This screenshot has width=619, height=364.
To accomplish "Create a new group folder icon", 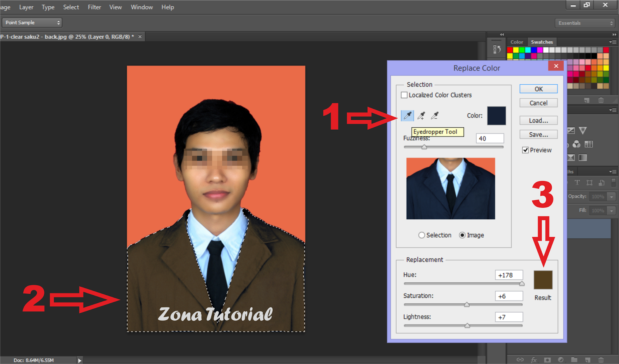I will [x=574, y=360].
